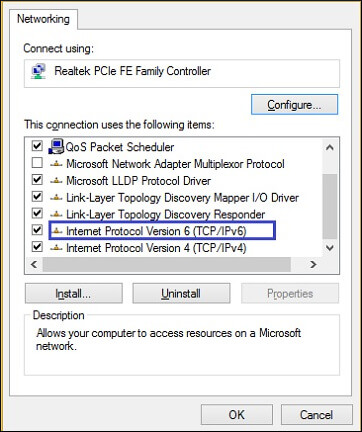The width and height of the screenshot is (362, 432).
Task: Click the Internet Protocol Version 4 icon
Action: (x=56, y=248)
